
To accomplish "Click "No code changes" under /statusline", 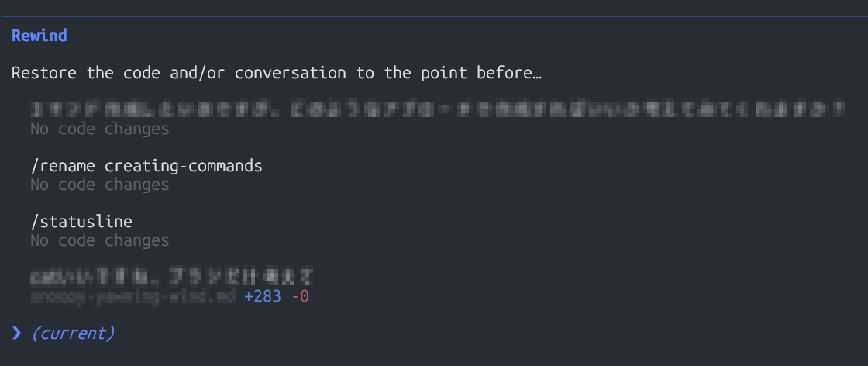I will [x=99, y=240].
